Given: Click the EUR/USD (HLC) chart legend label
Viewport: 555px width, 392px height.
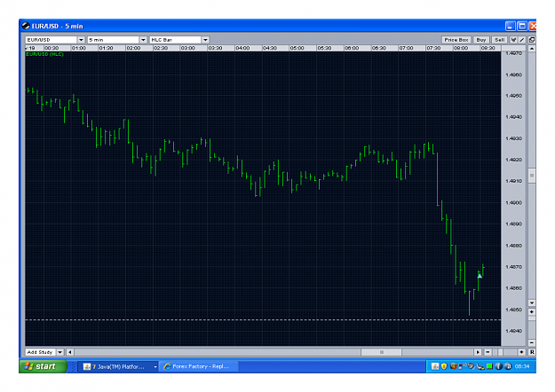Looking at the screenshot, I should (x=44, y=54).
